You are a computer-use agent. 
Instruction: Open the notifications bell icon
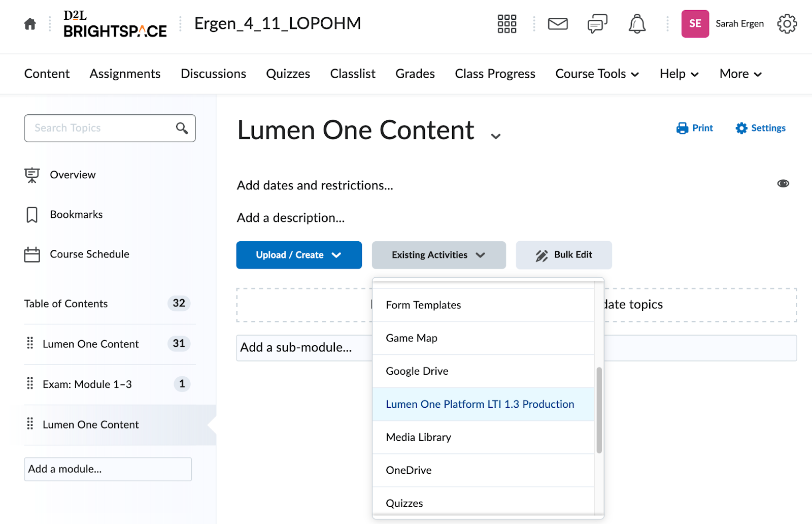637,23
